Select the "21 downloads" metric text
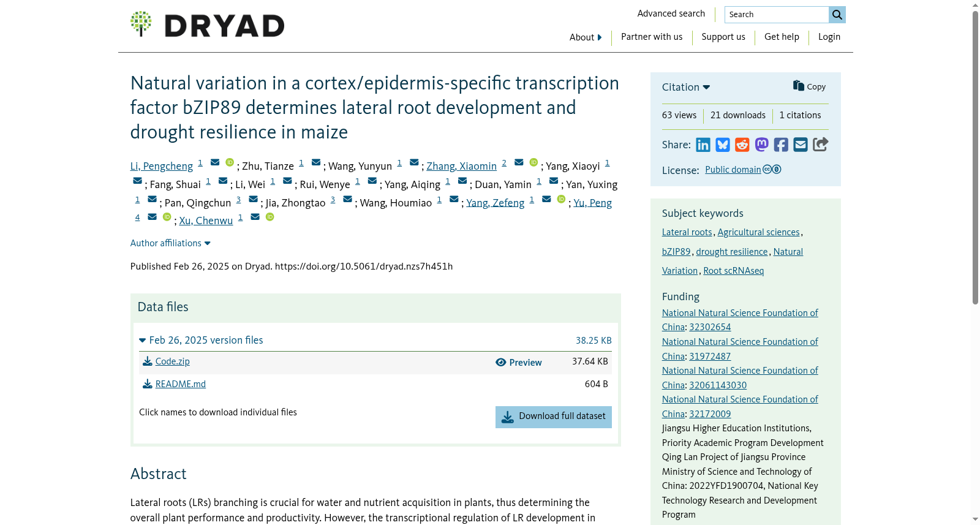 click(738, 115)
